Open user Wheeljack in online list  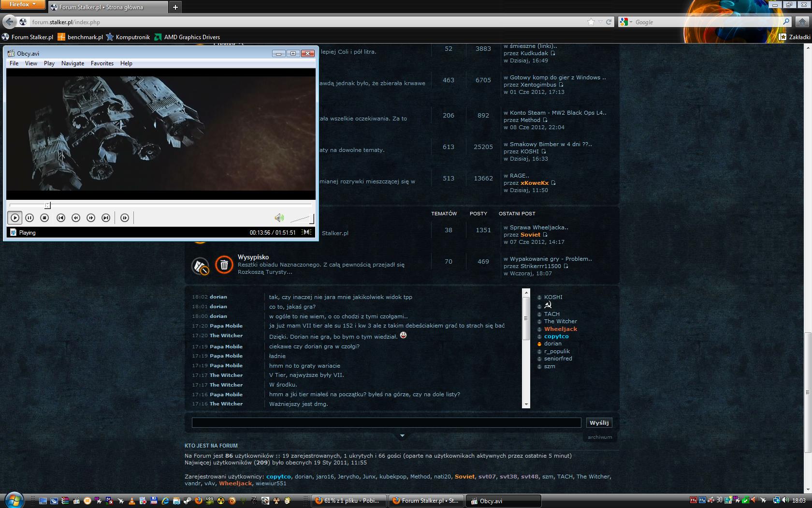561,329
